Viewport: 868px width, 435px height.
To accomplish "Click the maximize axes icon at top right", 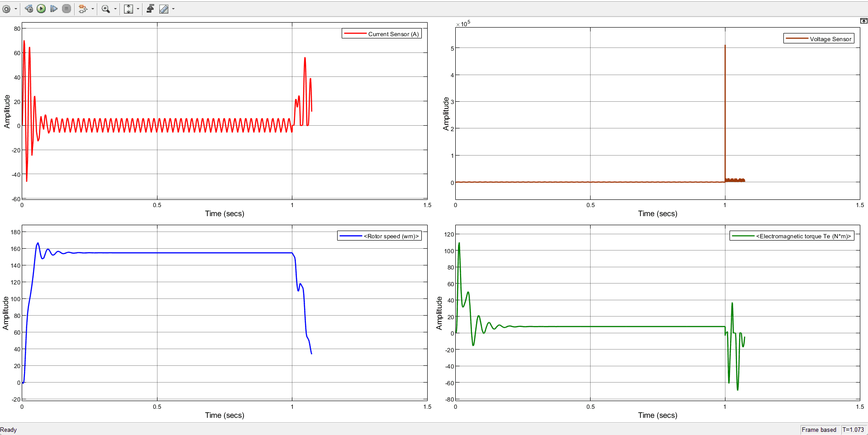I will point(863,21).
